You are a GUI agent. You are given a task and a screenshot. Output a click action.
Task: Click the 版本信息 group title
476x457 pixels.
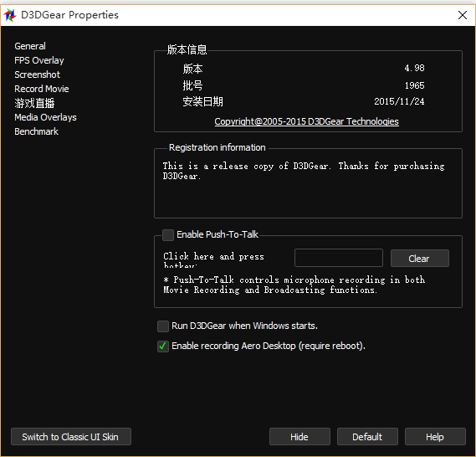pyautogui.click(x=187, y=49)
